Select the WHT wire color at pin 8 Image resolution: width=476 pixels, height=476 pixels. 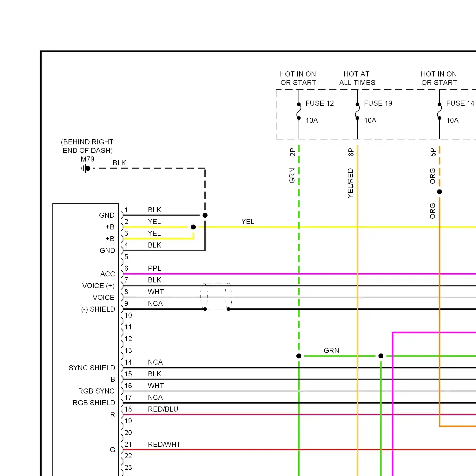click(156, 292)
